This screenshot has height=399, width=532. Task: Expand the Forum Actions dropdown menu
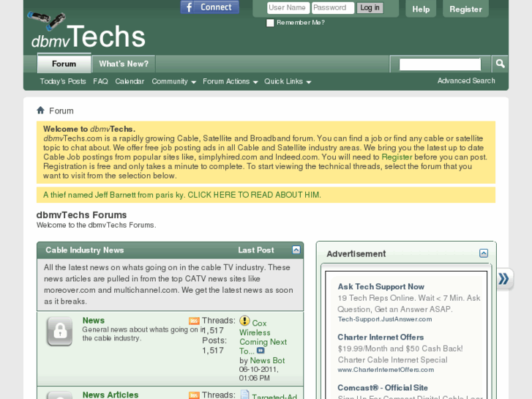[230, 81]
